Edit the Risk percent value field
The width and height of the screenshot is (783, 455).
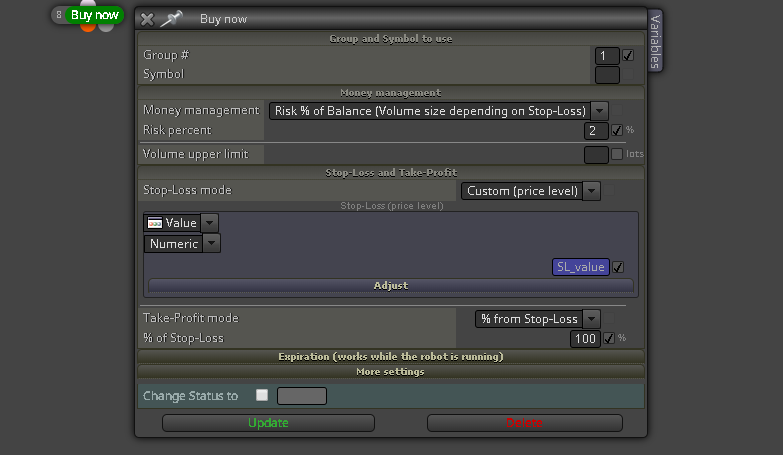596,131
